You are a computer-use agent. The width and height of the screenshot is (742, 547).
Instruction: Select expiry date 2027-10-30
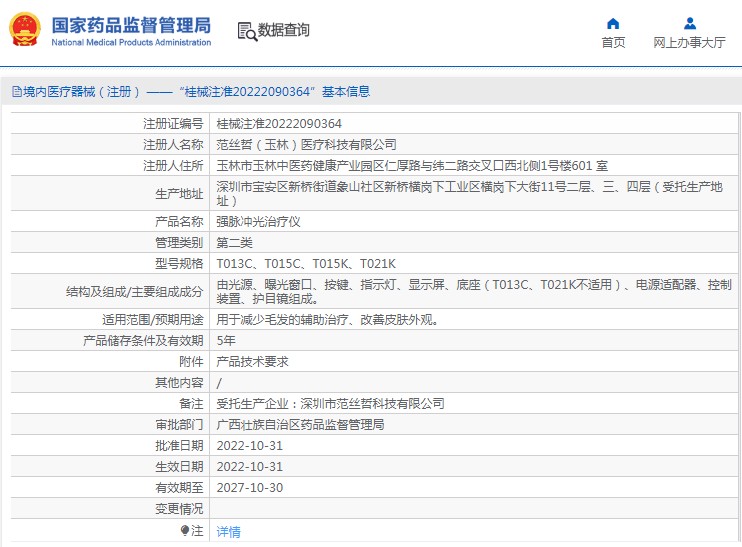coord(249,487)
